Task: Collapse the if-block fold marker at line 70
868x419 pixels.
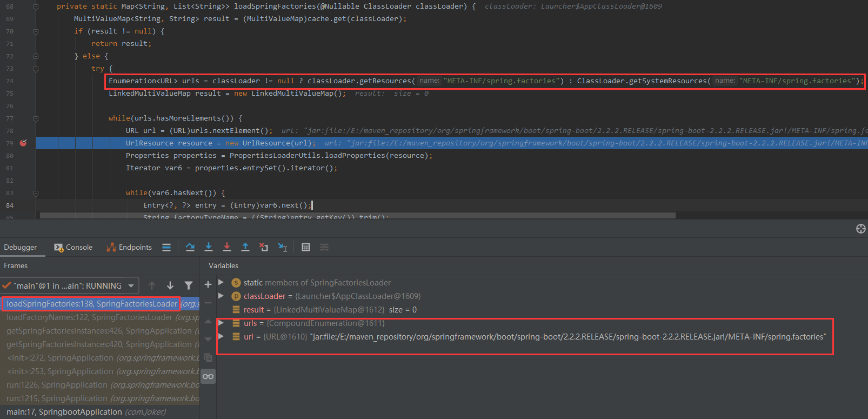Action: click(36, 31)
